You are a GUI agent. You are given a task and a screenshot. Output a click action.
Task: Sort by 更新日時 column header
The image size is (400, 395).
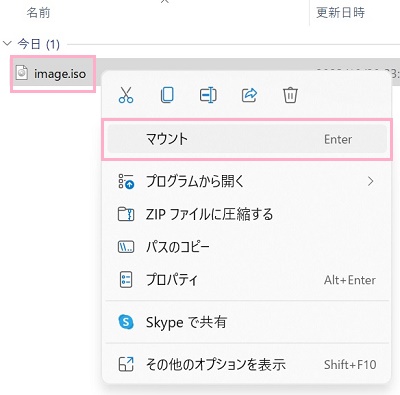coord(340,13)
